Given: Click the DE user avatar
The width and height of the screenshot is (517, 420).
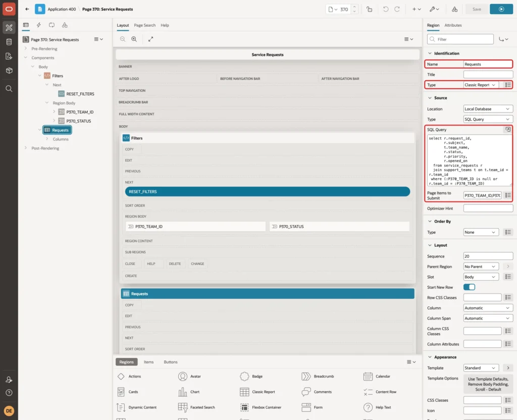Looking at the screenshot, I should (x=9, y=411).
